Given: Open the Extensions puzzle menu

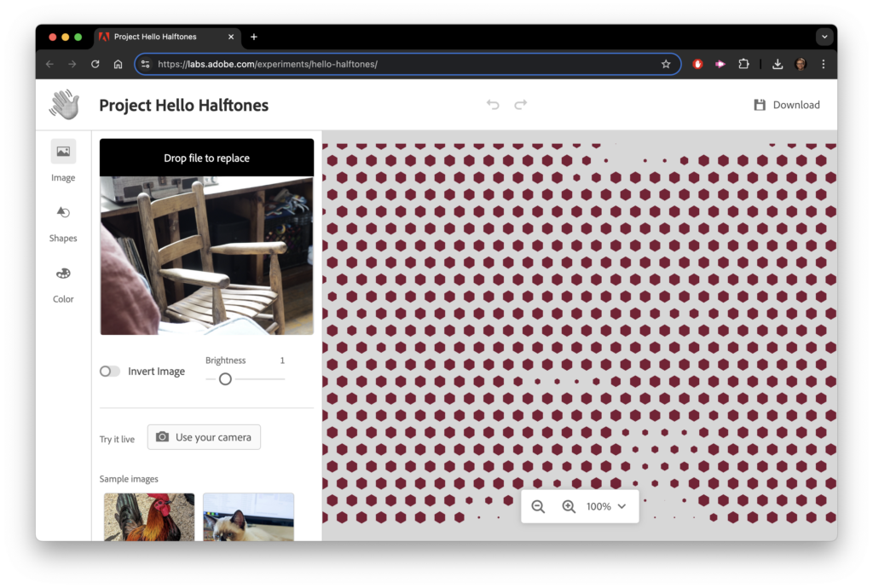Looking at the screenshot, I should click(743, 64).
